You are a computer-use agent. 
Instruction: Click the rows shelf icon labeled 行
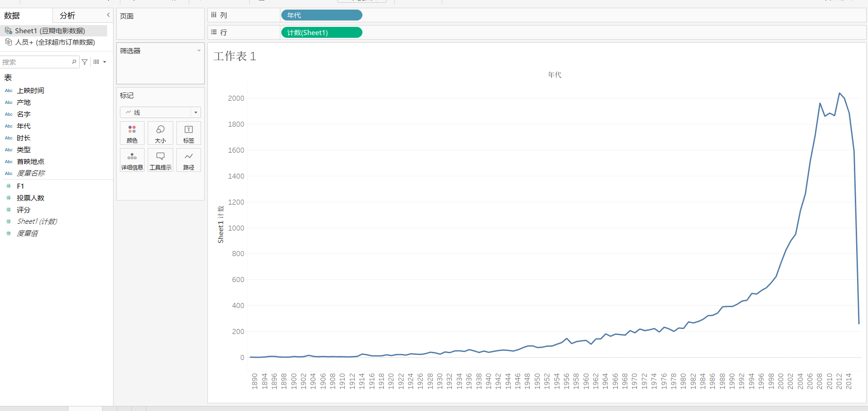[x=214, y=32]
